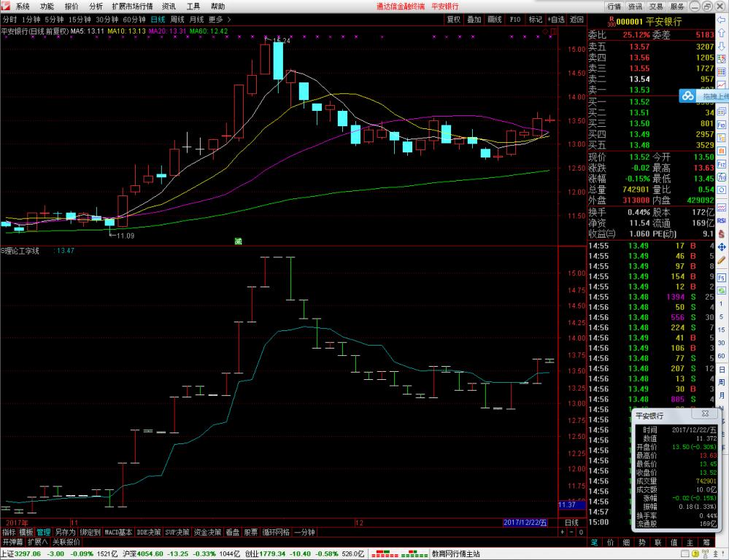Click the 关联报价 button

click(66, 542)
